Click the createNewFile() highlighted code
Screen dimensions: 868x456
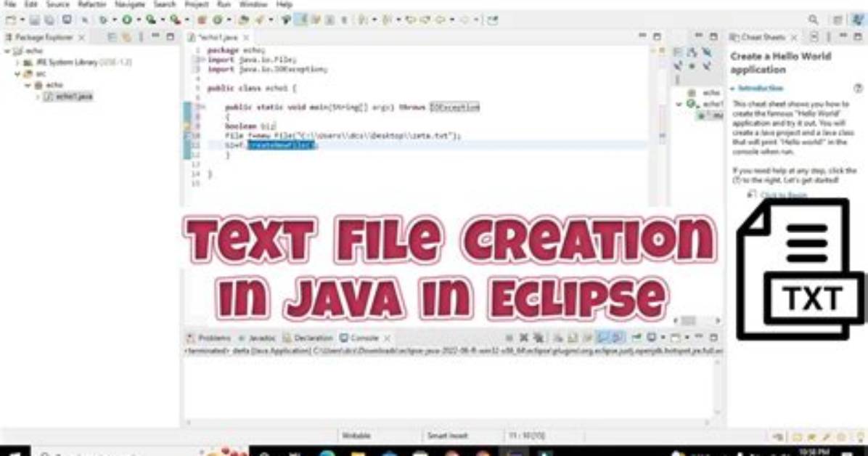[281, 145]
